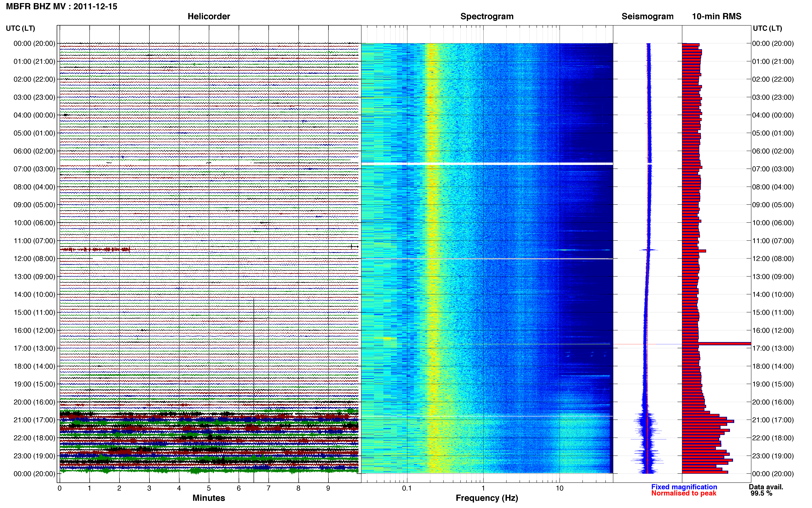812x508 pixels.
Task: Click the "6" tick on the Minutes axis
Action: coord(239,488)
